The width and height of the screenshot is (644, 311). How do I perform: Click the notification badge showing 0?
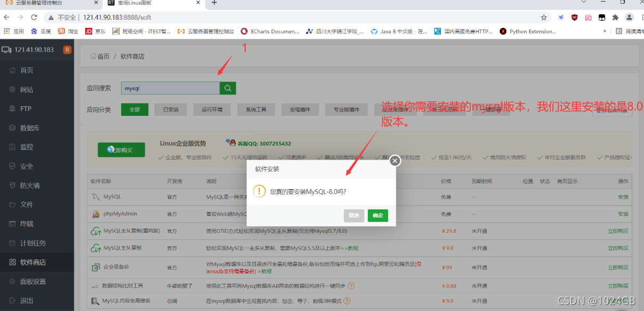67,50
